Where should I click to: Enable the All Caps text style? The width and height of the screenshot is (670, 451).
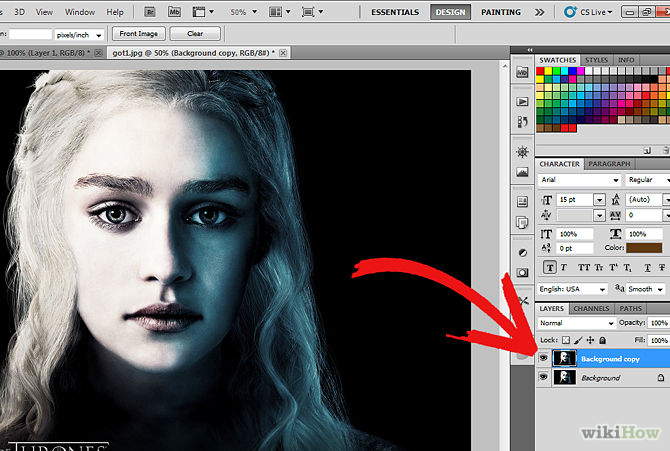coord(583,267)
